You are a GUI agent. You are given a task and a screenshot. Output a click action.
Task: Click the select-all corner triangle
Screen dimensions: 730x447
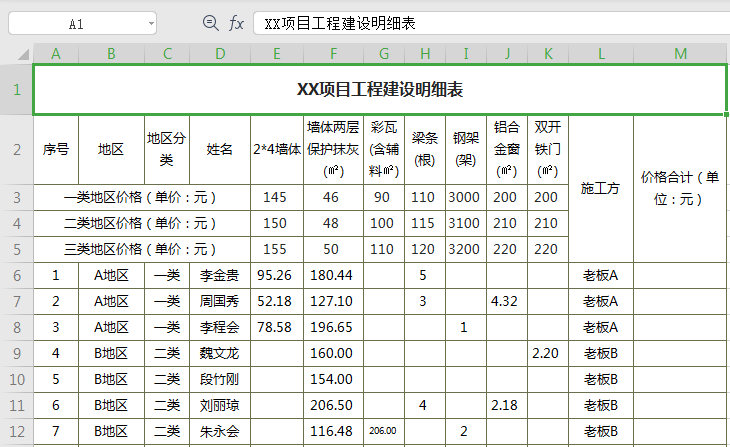(x=24, y=54)
